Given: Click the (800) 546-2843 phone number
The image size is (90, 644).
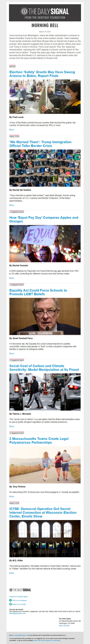Looking at the screenshot, I should 64,626.
